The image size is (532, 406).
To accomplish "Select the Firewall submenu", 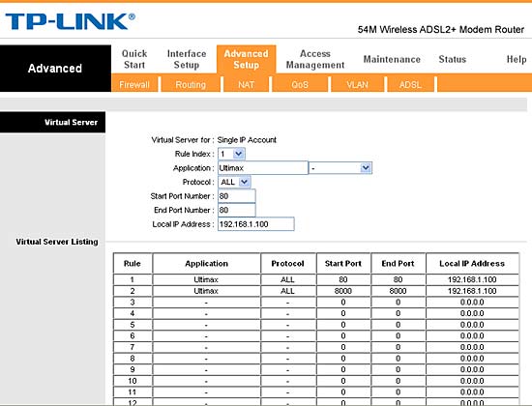I will 134,84.
